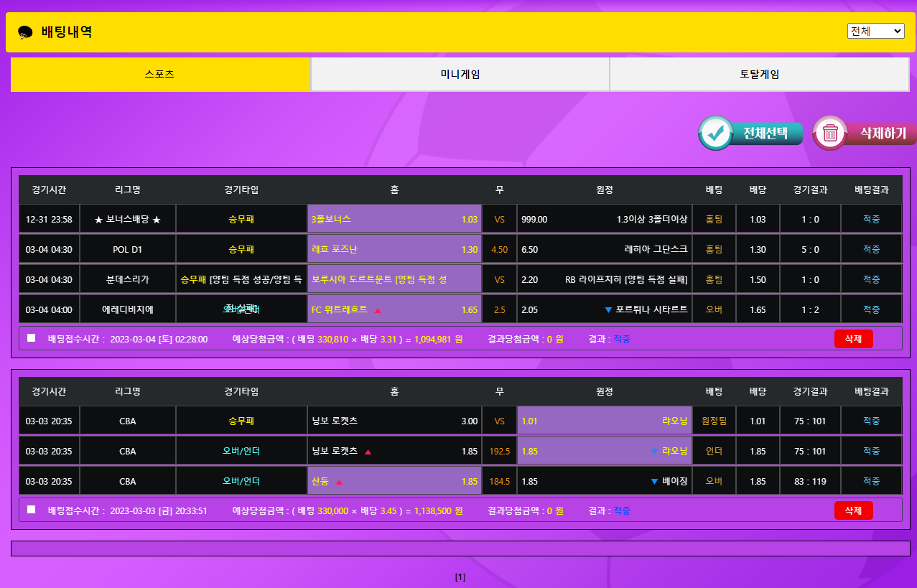Click red up arrow beside FC 위트레흐트

[x=378, y=310]
